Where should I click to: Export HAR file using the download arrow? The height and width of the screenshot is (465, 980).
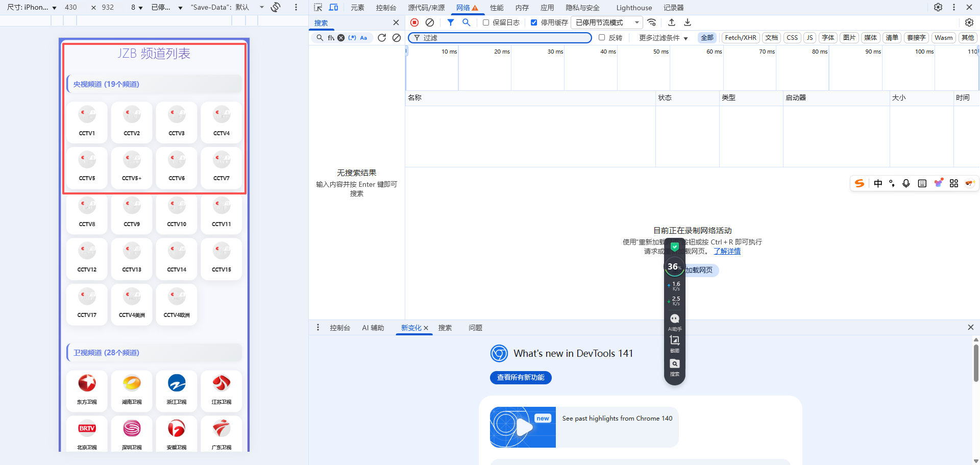tap(687, 22)
